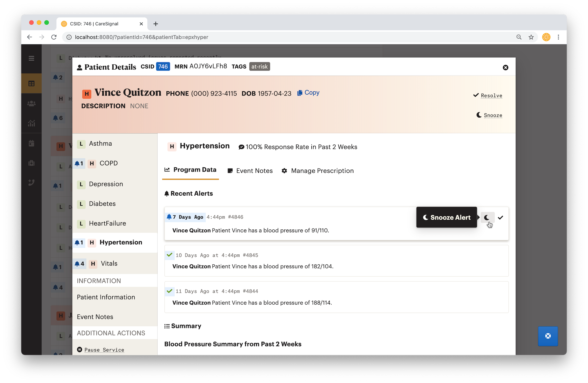Click the orange H badge by Vince Quitzon
This screenshot has width=588, height=383.
point(86,94)
